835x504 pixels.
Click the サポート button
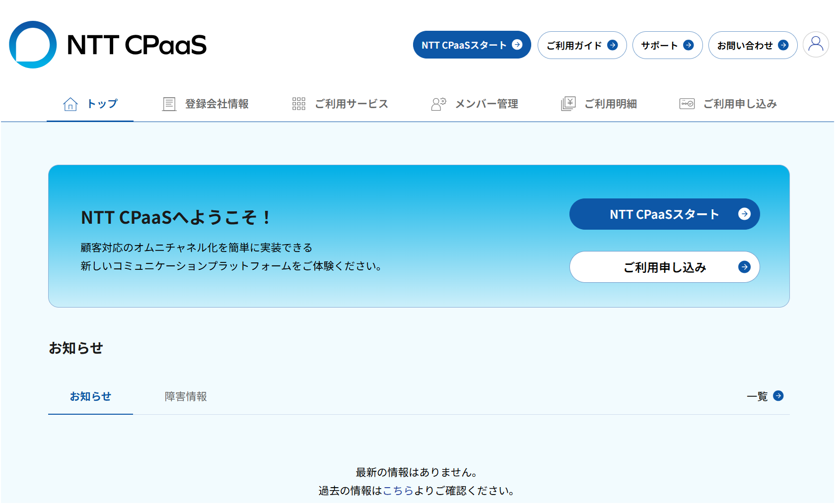[668, 45]
